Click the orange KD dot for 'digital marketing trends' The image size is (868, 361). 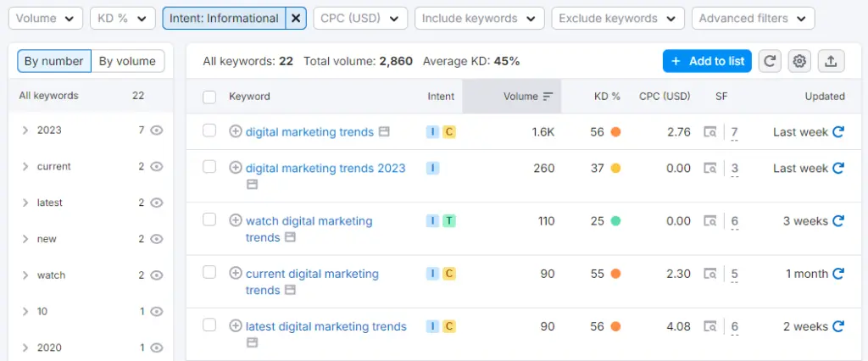click(x=616, y=131)
